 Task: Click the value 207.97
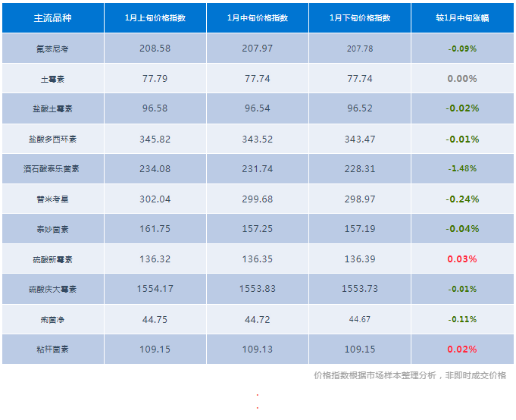pyautogui.click(x=258, y=49)
